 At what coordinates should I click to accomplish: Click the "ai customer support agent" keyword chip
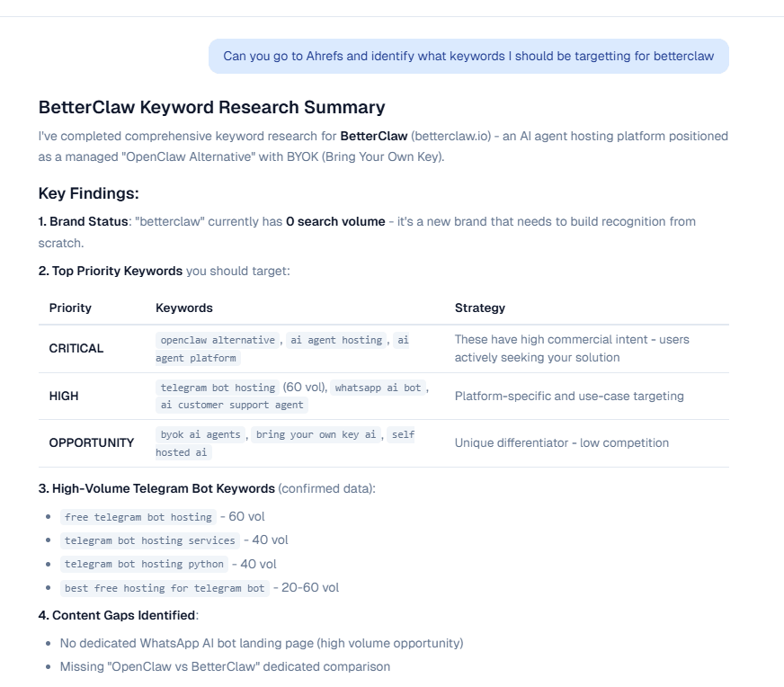pos(232,405)
